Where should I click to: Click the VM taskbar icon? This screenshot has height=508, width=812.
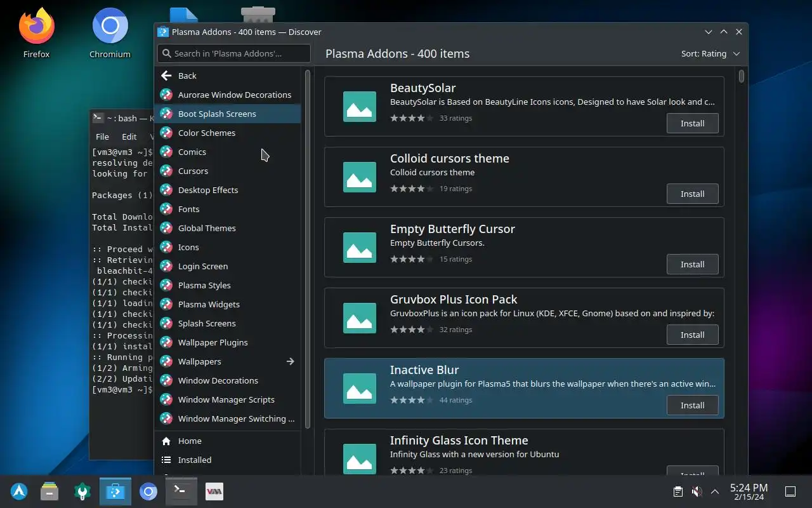point(214,491)
